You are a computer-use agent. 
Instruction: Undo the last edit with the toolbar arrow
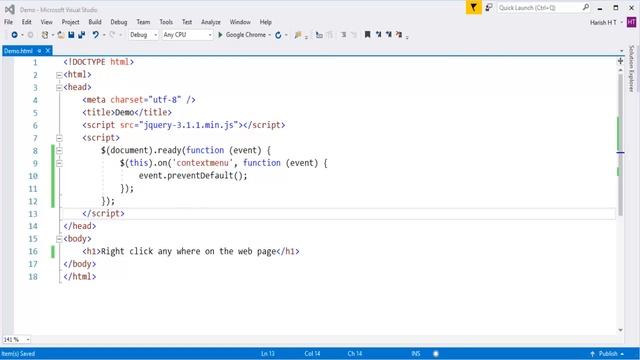pyautogui.click(x=96, y=35)
